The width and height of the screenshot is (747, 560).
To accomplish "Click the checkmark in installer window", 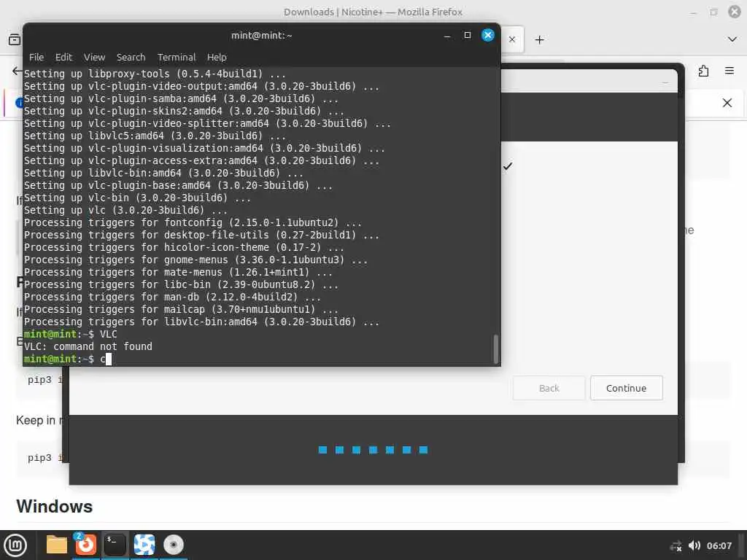I will click(508, 166).
